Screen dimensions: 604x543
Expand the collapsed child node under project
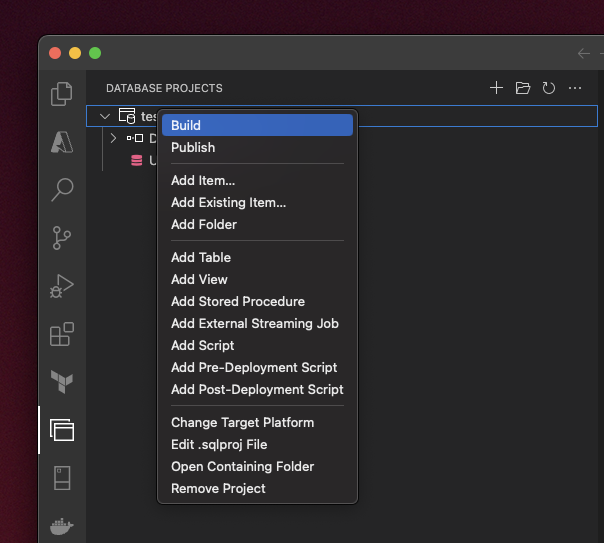(x=113, y=138)
